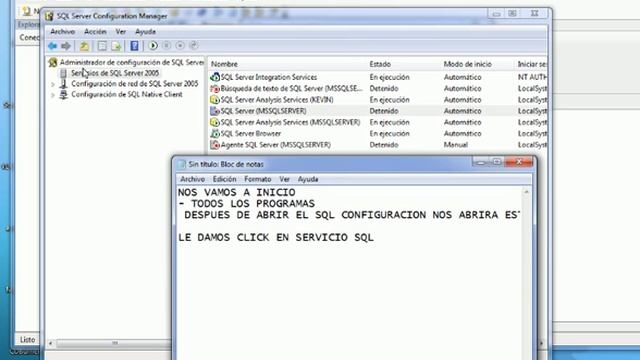The height and width of the screenshot is (360, 640).
Task: Click the tree pane scrollbar left arrow
Action: click(51, 343)
